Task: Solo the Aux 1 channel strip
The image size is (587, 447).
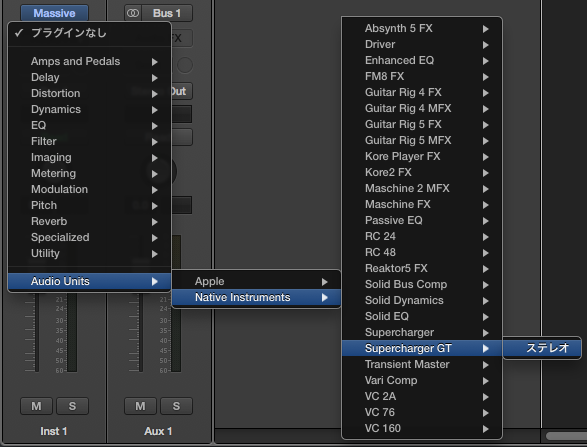Action: tap(176, 406)
